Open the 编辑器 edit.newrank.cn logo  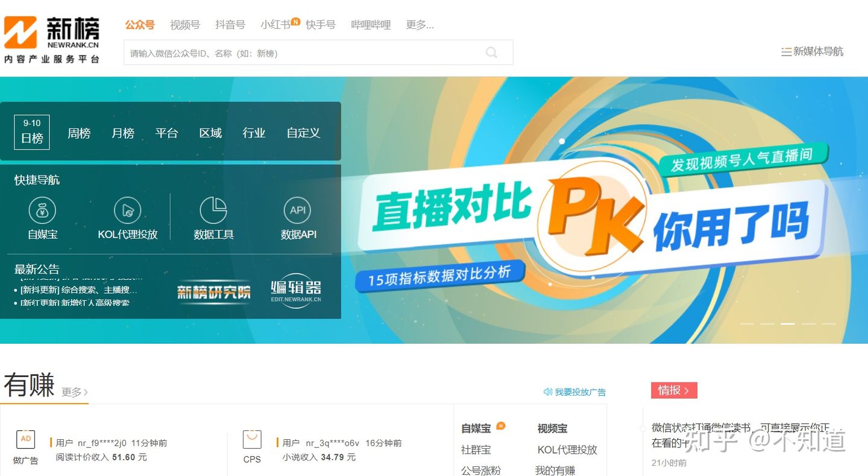click(295, 291)
